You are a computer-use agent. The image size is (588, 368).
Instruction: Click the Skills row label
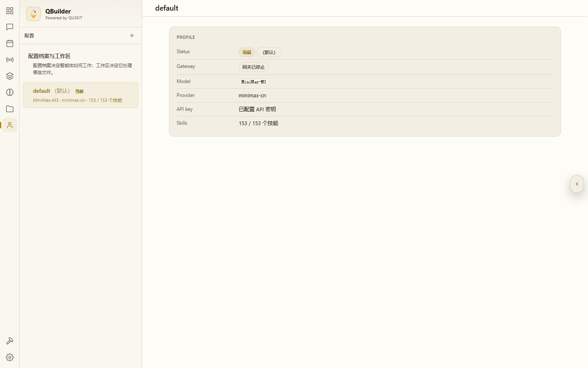coord(182,123)
